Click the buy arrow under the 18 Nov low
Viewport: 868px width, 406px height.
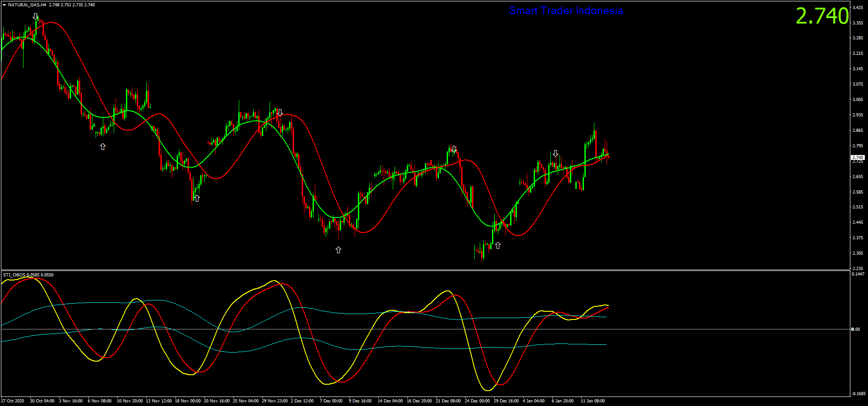click(x=197, y=198)
